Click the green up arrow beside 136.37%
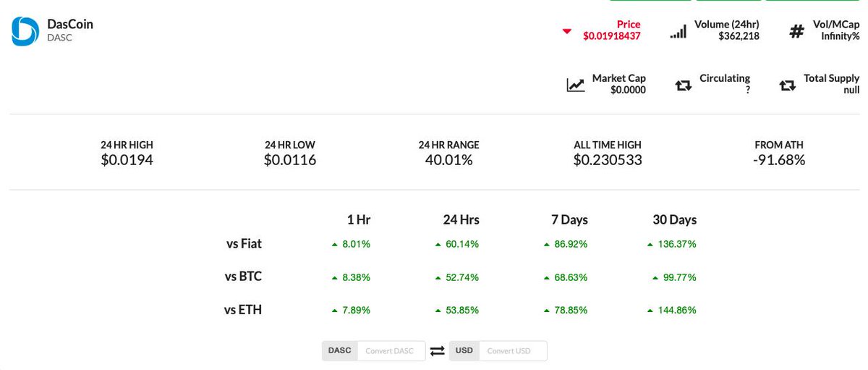The width and height of the screenshot is (868, 370). (x=651, y=245)
